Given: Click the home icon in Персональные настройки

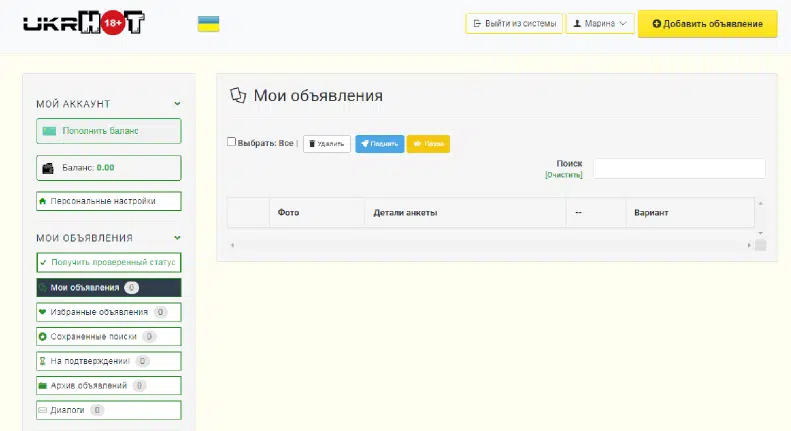Looking at the screenshot, I should [x=42, y=201].
